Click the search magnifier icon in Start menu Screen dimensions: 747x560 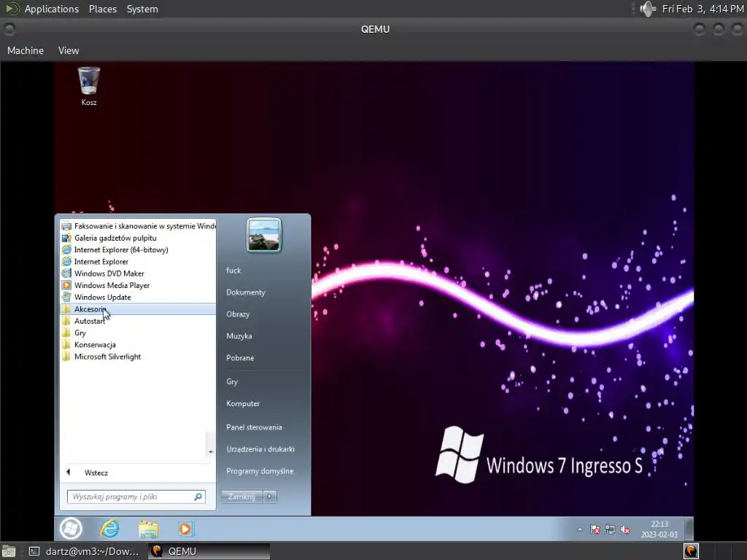coord(198,497)
